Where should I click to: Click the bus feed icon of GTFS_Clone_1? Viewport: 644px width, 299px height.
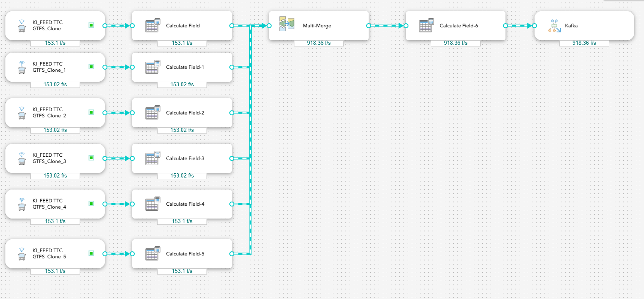(22, 67)
